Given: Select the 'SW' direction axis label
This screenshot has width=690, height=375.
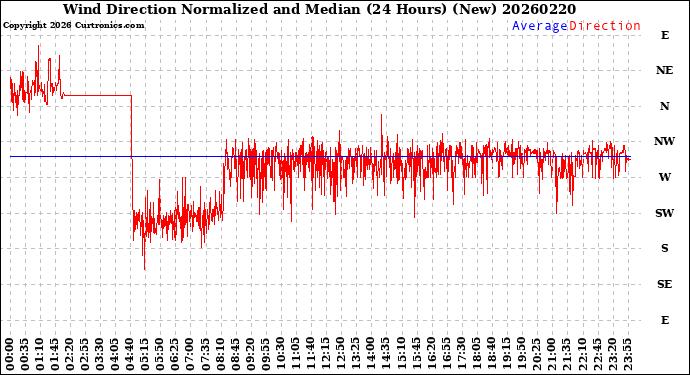Looking at the screenshot, I should [664, 213].
